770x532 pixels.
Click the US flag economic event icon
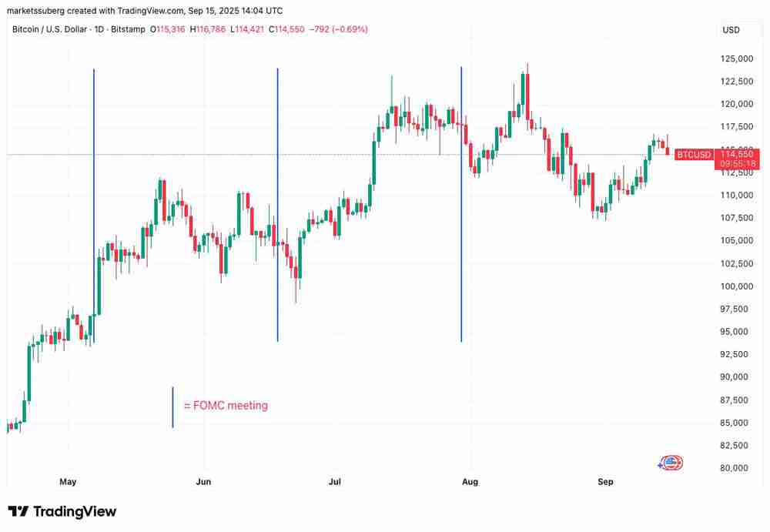[671, 463]
